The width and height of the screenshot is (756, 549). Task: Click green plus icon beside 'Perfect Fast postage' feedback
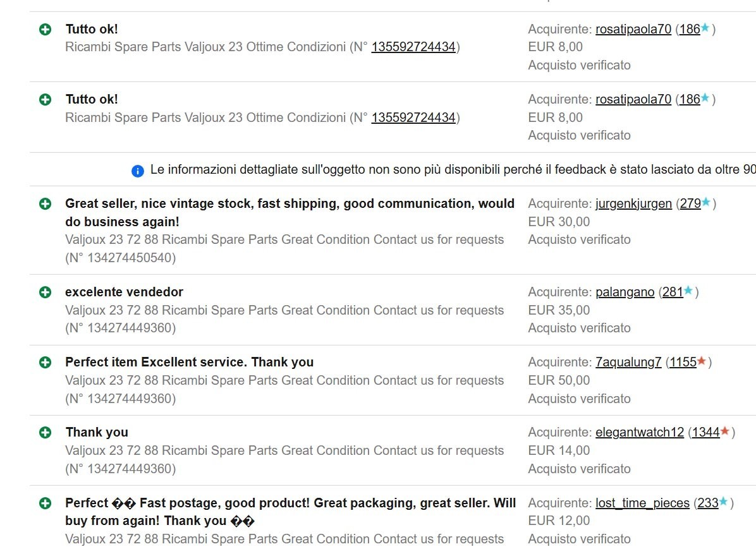46,504
